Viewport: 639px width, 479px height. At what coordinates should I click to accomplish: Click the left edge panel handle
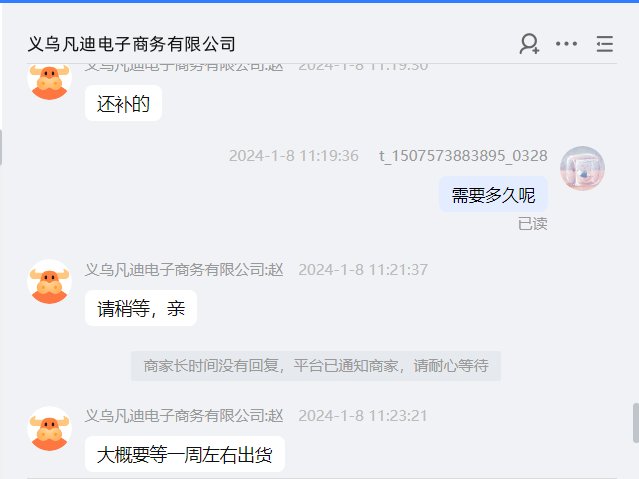(x=1, y=148)
